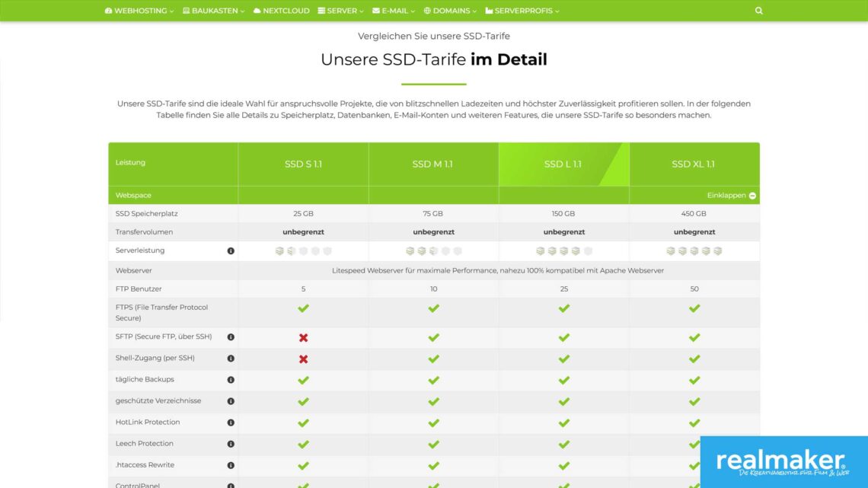This screenshot has width=868, height=488.
Task: Click the realmaker logo badge
Action: click(783, 462)
